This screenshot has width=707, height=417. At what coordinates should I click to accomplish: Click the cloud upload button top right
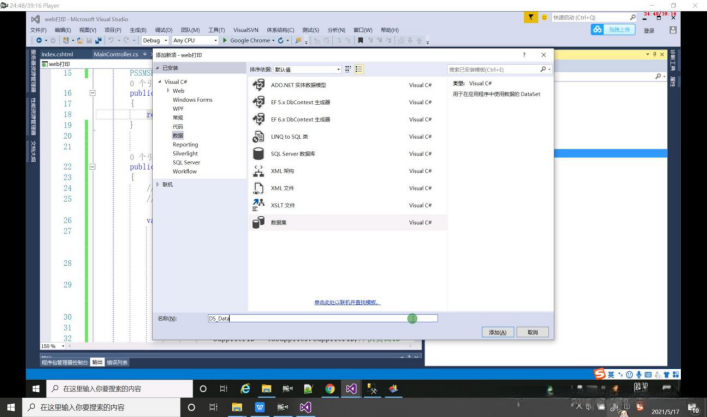[613, 29]
